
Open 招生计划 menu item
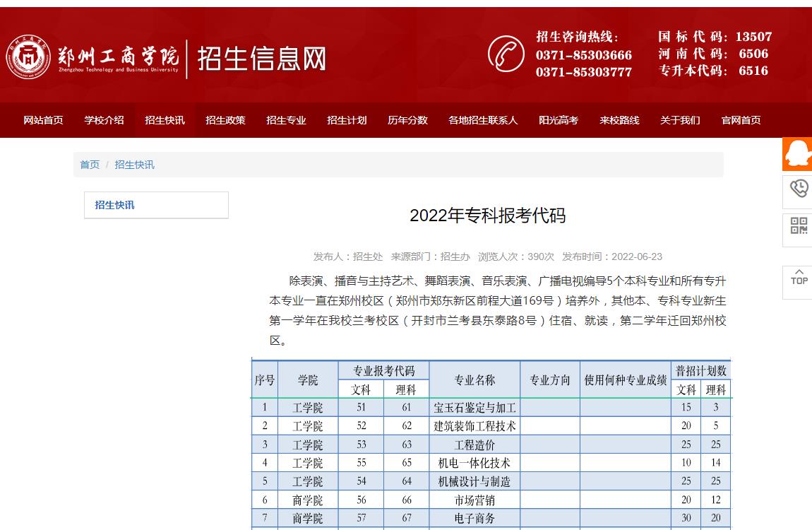coord(347,120)
